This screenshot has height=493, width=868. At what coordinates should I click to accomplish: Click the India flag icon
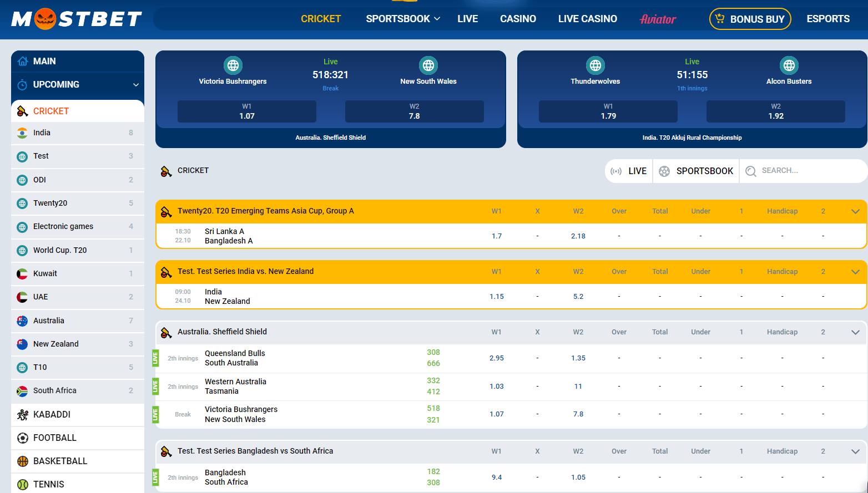click(22, 133)
